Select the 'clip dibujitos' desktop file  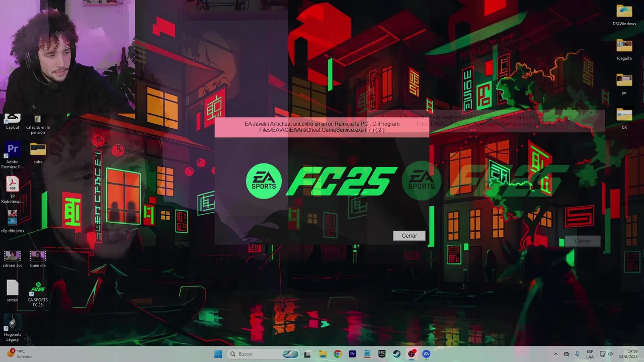pyautogui.click(x=13, y=221)
